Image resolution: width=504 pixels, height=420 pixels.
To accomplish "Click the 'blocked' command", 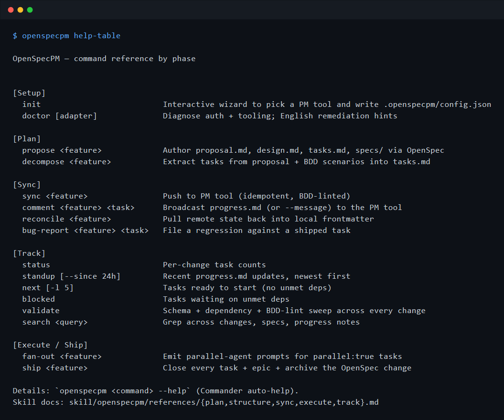I will point(38,299).
